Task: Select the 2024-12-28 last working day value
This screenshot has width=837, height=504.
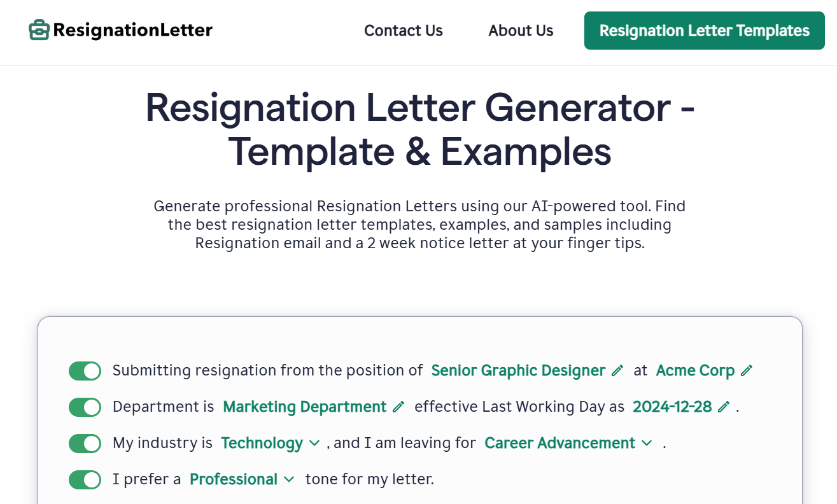Action: click(672, 407)
